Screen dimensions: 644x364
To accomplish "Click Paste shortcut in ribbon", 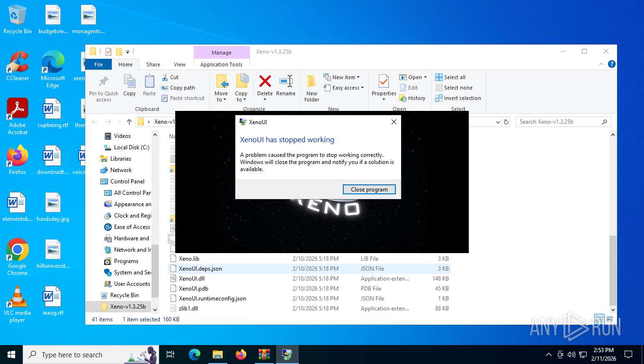I will [x=183, y=98].
